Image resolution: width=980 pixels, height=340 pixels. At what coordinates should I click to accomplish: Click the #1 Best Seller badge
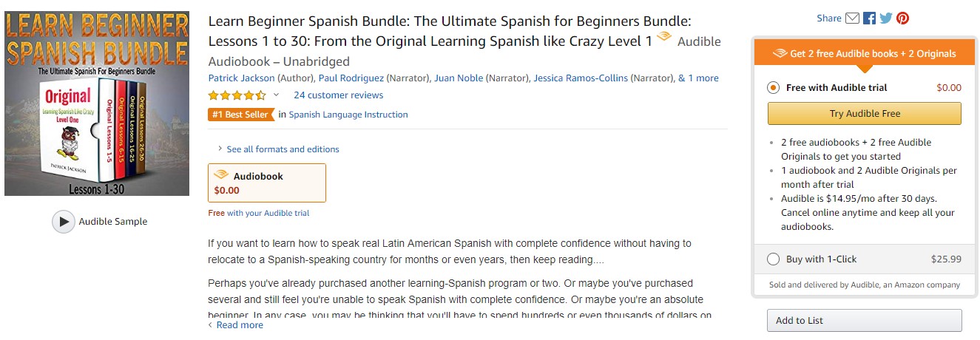(241, 115)
